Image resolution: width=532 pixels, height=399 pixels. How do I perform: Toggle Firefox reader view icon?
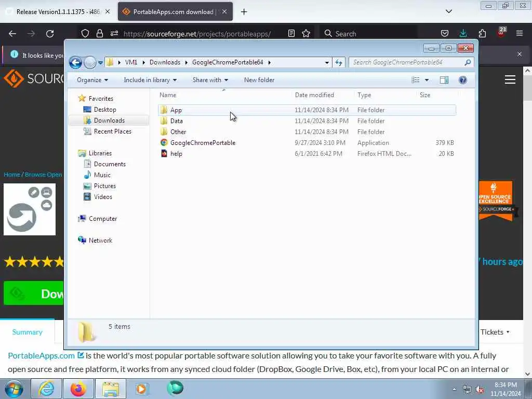click(x=291, y=34)
